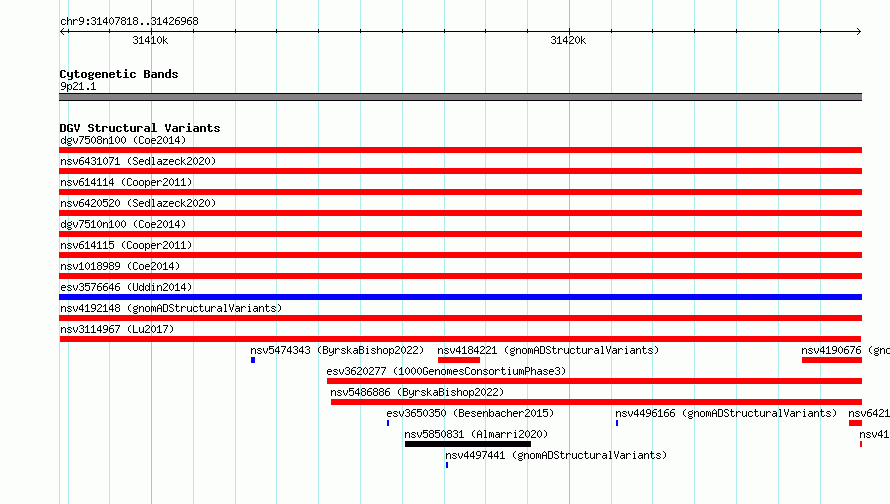Click the red bar under nsv614114
Screen dimensions: 890x504
click(460, 192)
